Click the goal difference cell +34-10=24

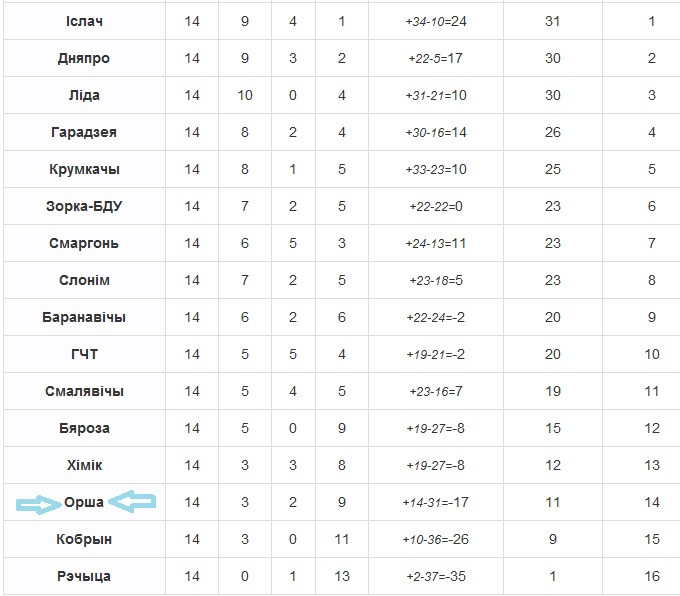(x=438, y=21)
